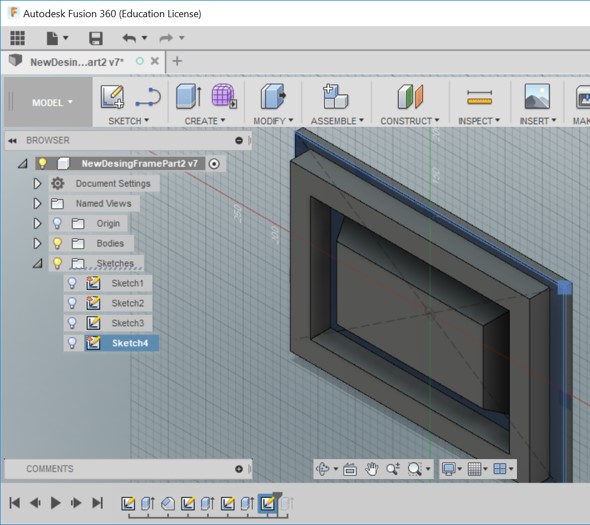Viewport: 590px width, 525px height.
Task: Open the INSERT menu
Action: click(x=538, y=121)
